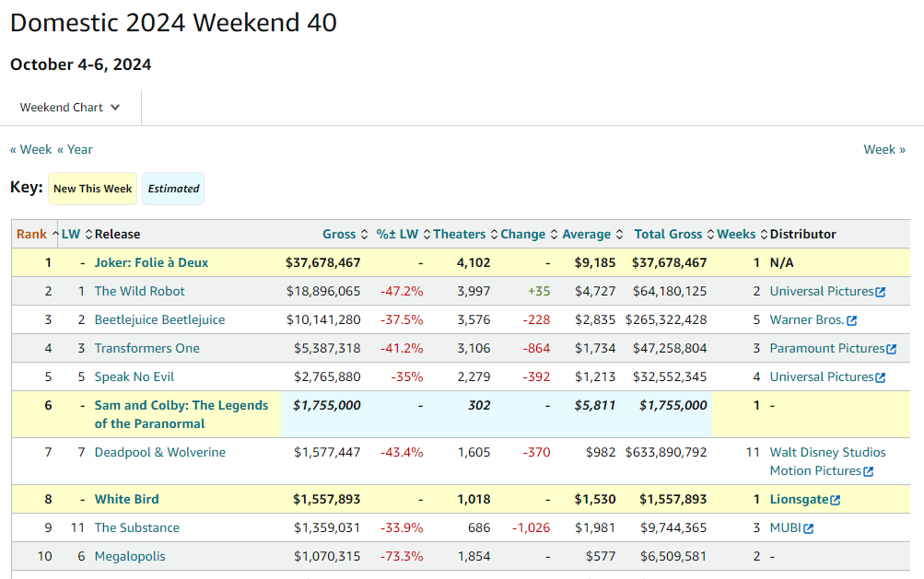This screenshot has height=579, width=924.
Task: Open Sam and Colby: The Legends release
Action: (181, 414)
